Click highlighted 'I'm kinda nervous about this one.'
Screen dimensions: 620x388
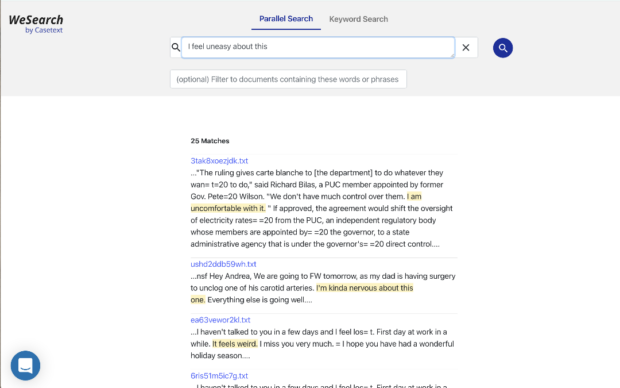[x=365, y=288]
